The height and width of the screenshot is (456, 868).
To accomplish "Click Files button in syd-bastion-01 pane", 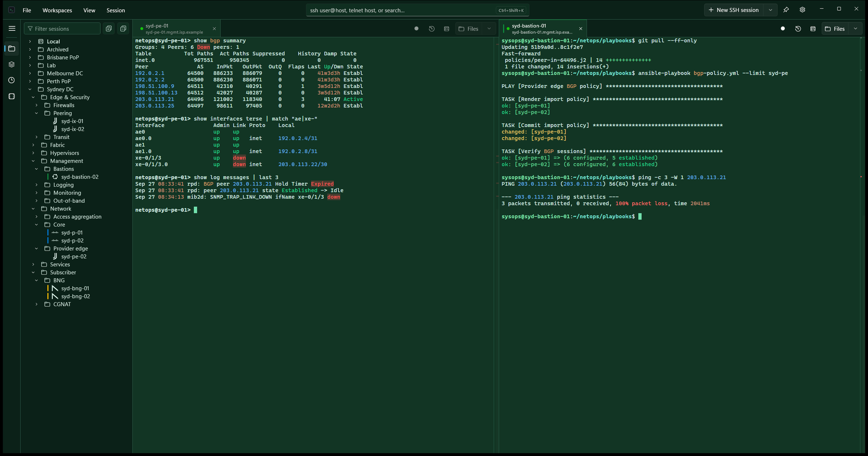I will [835, 28].
